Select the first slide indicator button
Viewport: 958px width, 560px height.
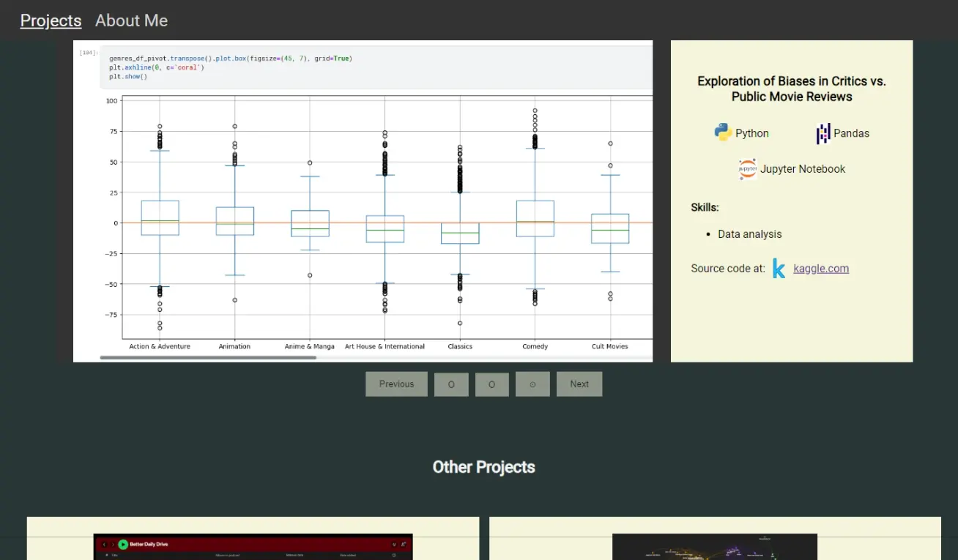coord(451,384)
